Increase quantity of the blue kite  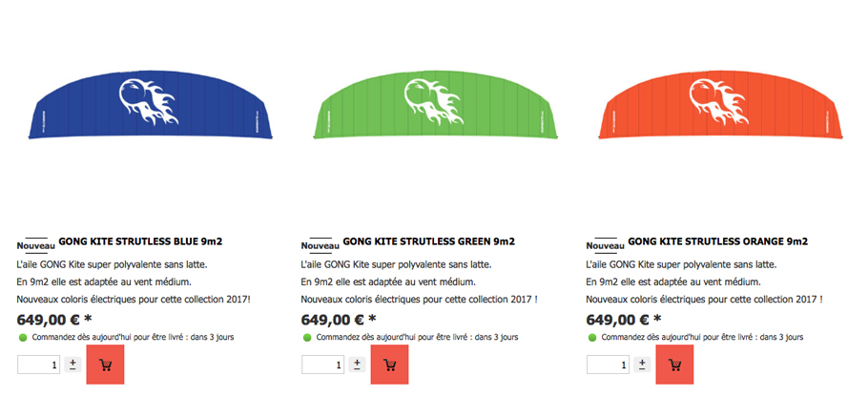[72, 362]
